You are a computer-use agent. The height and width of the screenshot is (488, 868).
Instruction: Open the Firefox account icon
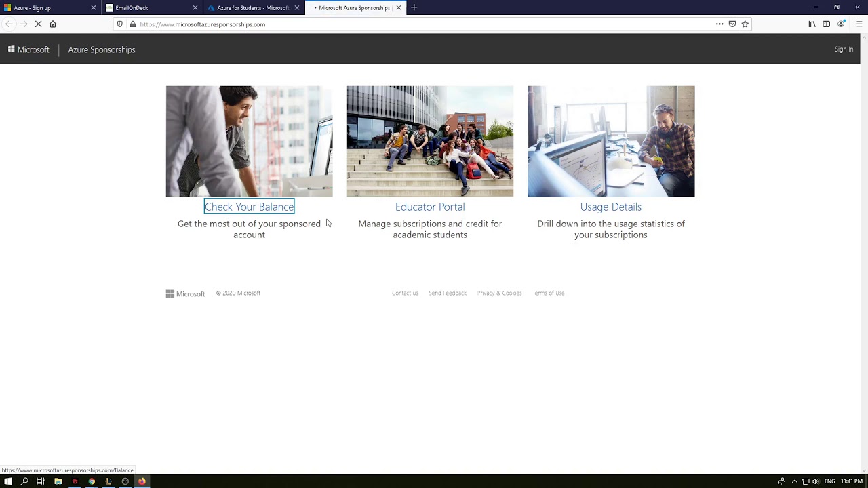pyautogui.click(x=842, y=24)
